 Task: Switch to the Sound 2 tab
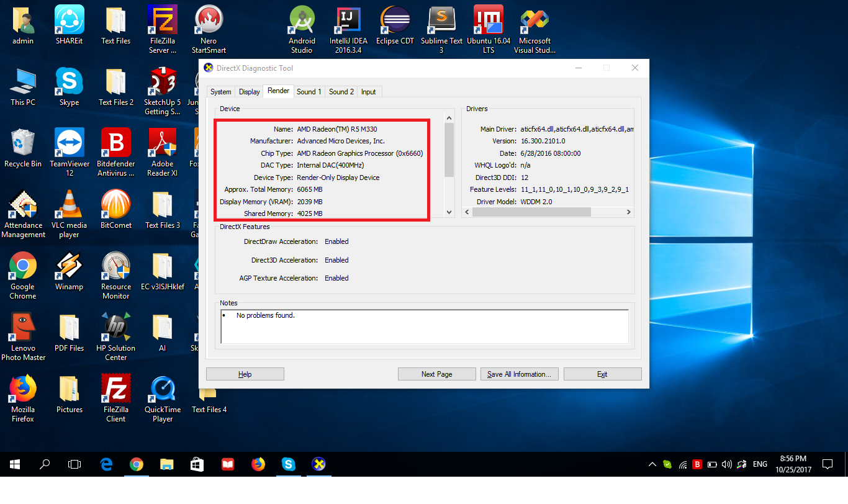tap(341, 92)
